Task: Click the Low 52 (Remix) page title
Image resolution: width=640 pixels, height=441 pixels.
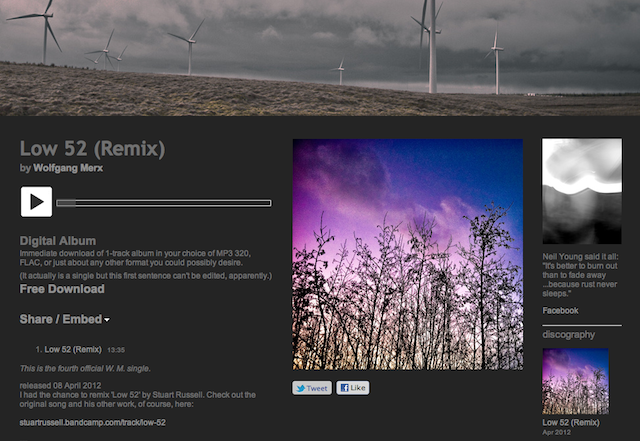Action: point(93,149)
